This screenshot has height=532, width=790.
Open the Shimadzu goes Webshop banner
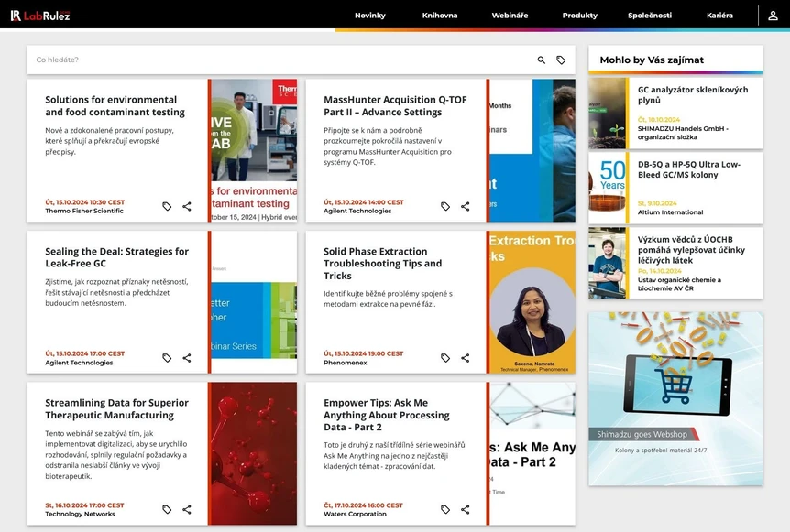tap(675, 398)
